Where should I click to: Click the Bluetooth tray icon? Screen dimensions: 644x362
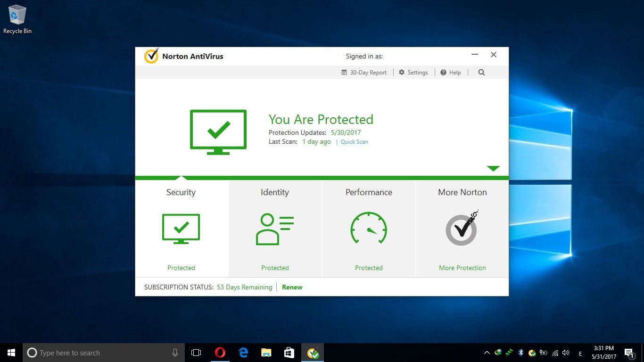pyautogui.click(x=521, y=353)
